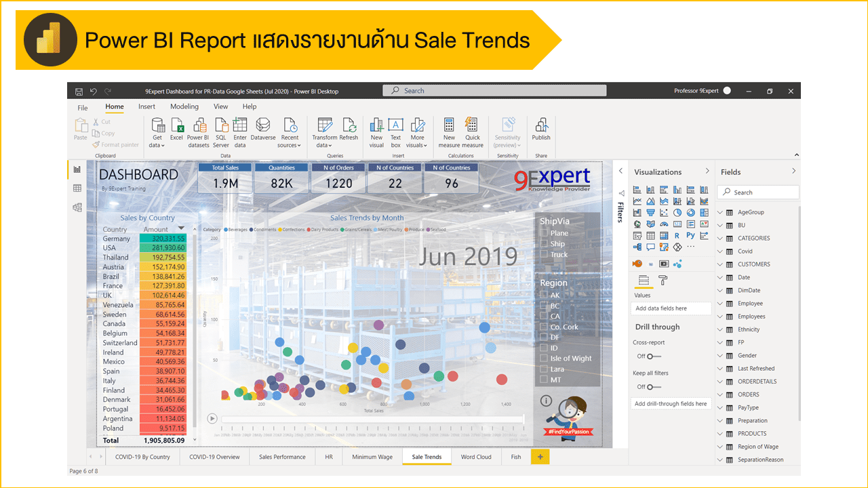This screenshot has width=868, height=488.
Task: Check the Isle of Wight region box
Action: pos(544,359)
